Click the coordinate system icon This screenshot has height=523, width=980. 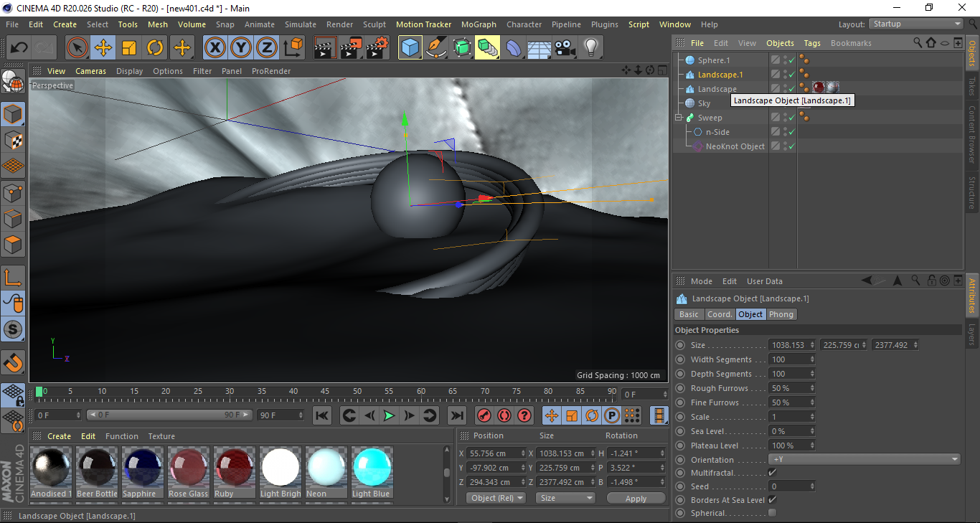pos(293,48)
